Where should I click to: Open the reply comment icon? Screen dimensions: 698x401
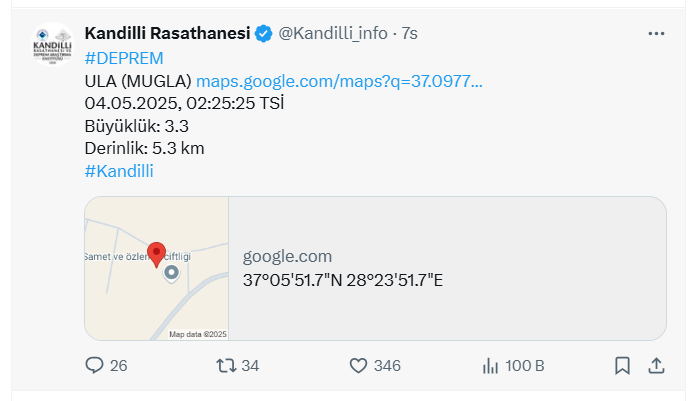click(94, 365)
